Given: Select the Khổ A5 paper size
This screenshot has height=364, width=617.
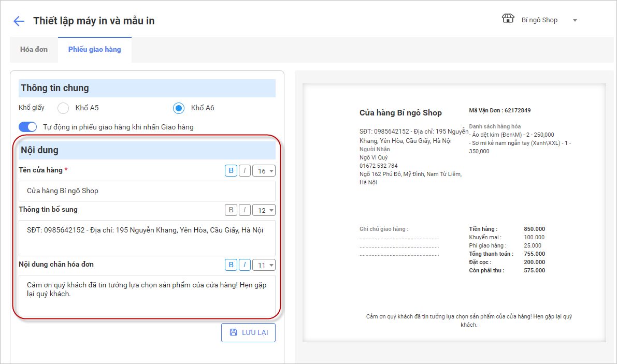Looking at the screenshot, I should 63,108.
